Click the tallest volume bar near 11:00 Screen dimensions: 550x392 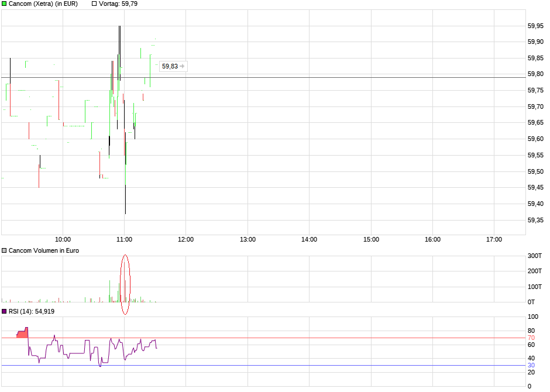(124, 282)
